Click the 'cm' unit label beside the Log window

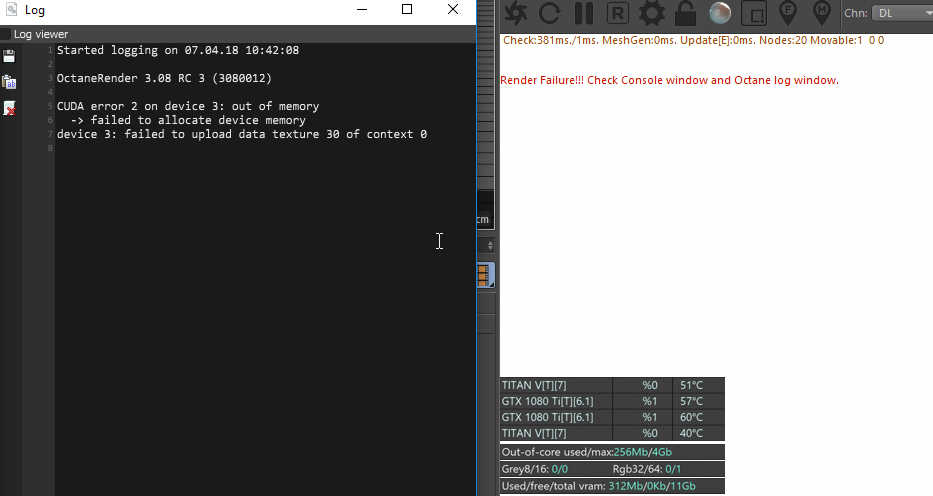click(x=483, y=219)
